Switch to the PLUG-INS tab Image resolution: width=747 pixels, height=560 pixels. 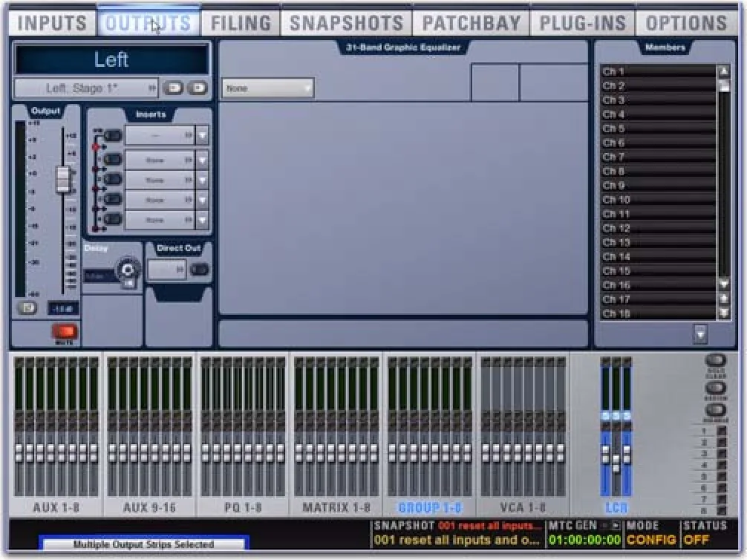point(582,23)
